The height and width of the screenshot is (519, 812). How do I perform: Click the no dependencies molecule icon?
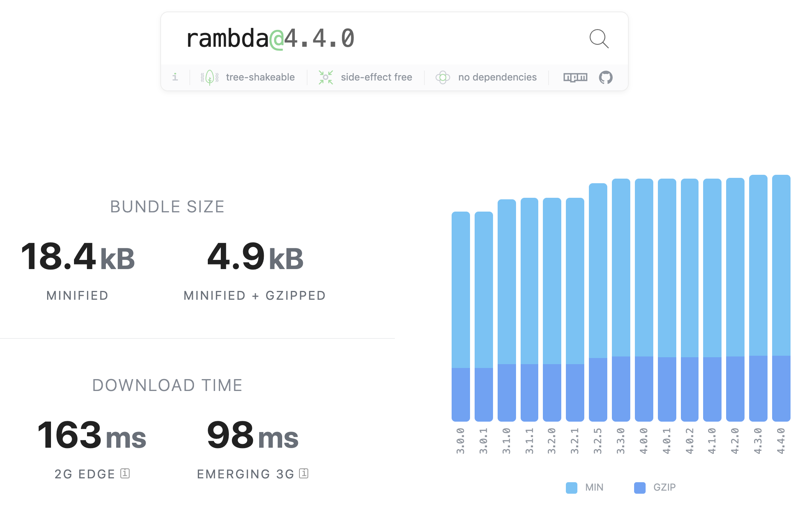[443, 77]
